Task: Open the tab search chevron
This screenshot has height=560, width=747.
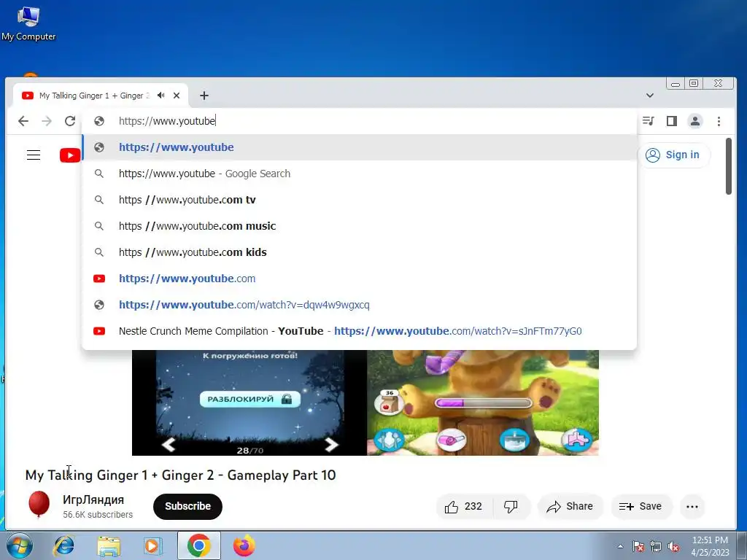Action: click(x=650, y=96)
